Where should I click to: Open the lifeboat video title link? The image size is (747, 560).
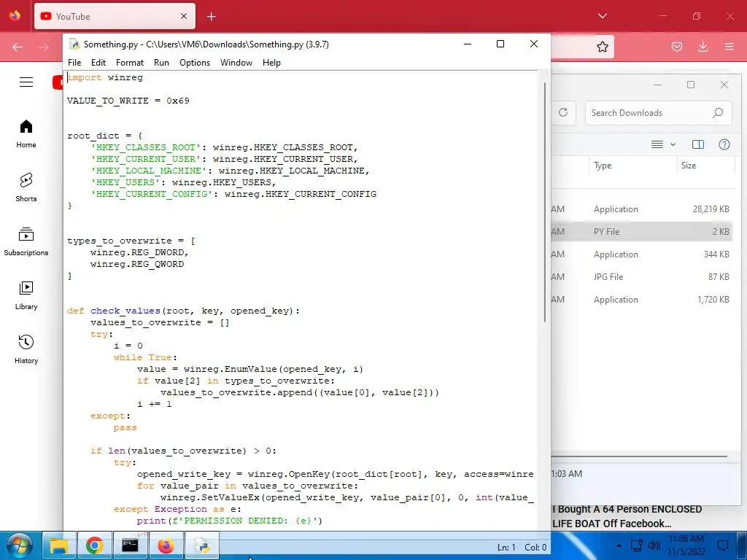(x=627, y=516)
